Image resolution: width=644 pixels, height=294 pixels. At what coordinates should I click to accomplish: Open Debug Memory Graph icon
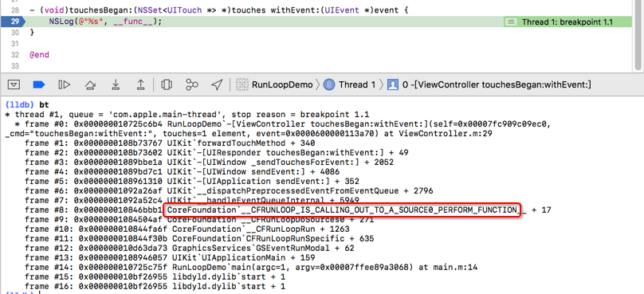(192, 85)
